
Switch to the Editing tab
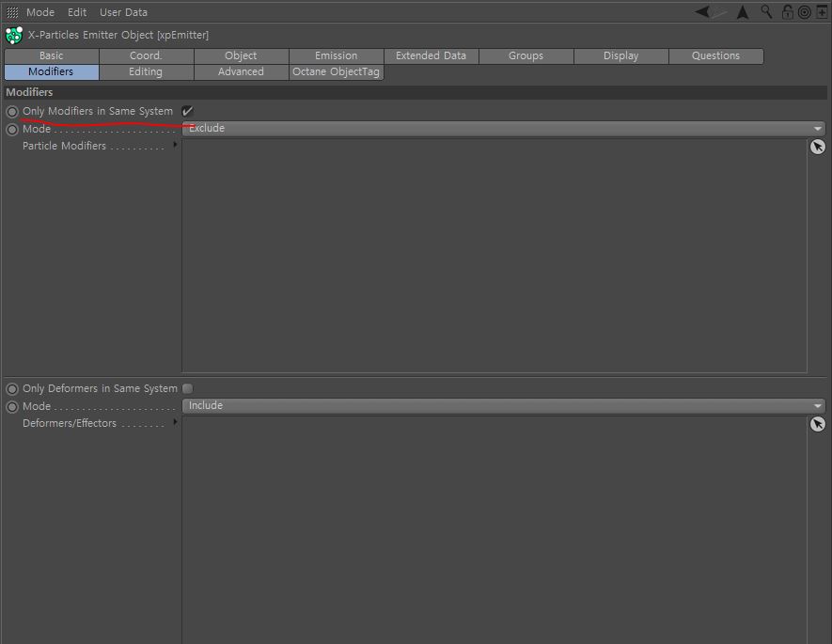coord(147,71)
